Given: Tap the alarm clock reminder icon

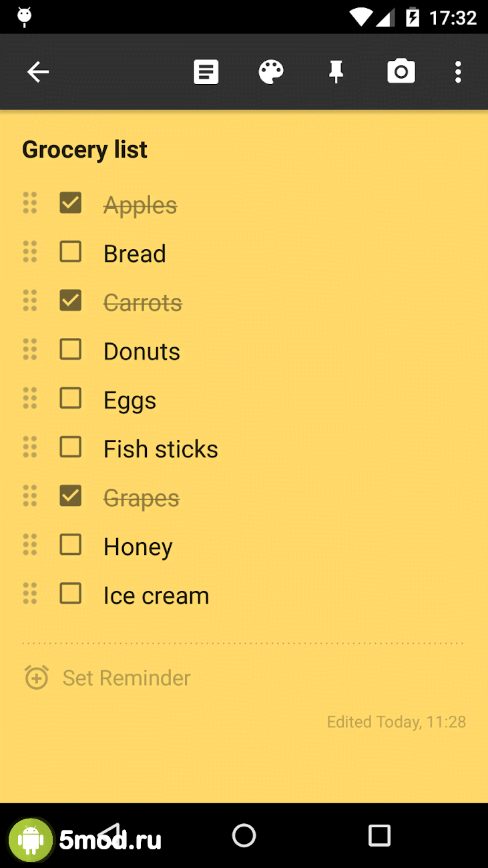Looking at the screenshot, I should pyautogui.click(x=37, y=678).
